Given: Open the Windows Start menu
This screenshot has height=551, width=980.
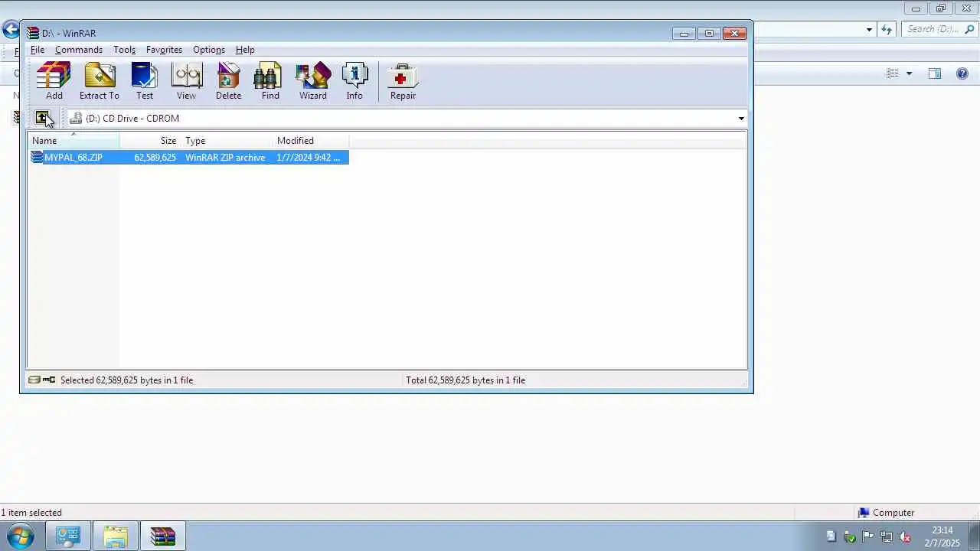Looking at the screenshot, I should pyautogui.click(x=21, y=536).
